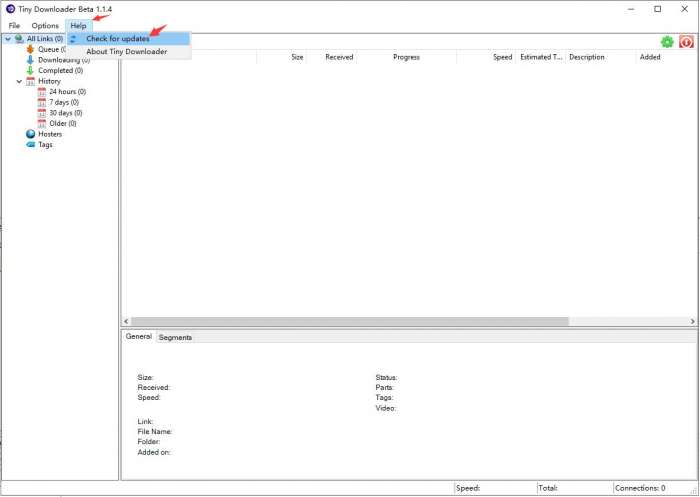This screenshot has height=497, width=700.
Task: Click the Tags label icon
Action: tap(30, 145)
